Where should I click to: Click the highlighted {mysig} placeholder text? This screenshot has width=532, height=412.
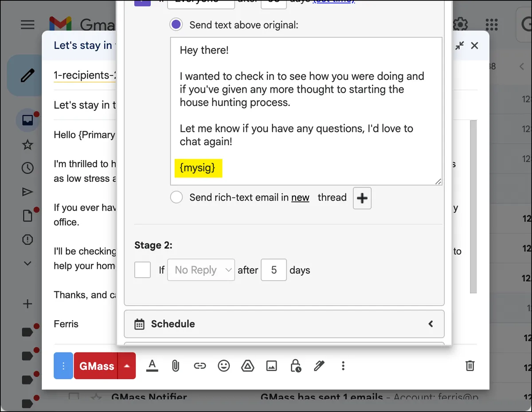coord(198,168)
